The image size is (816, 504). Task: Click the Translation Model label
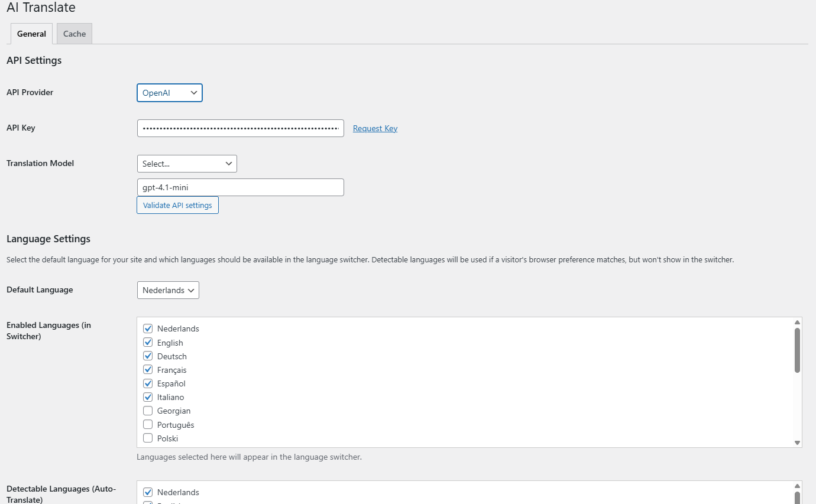[40, 163]
